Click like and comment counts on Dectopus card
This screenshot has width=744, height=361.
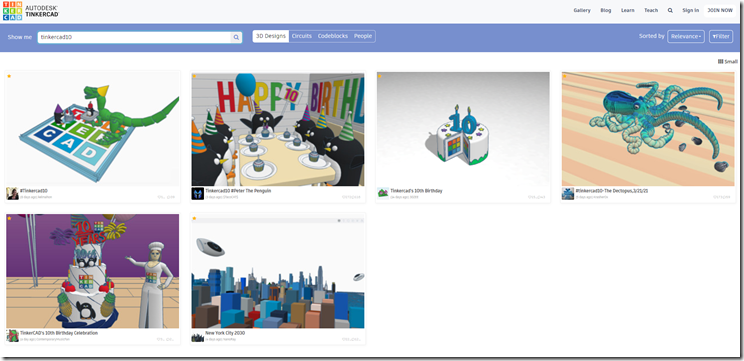[722, 197]
